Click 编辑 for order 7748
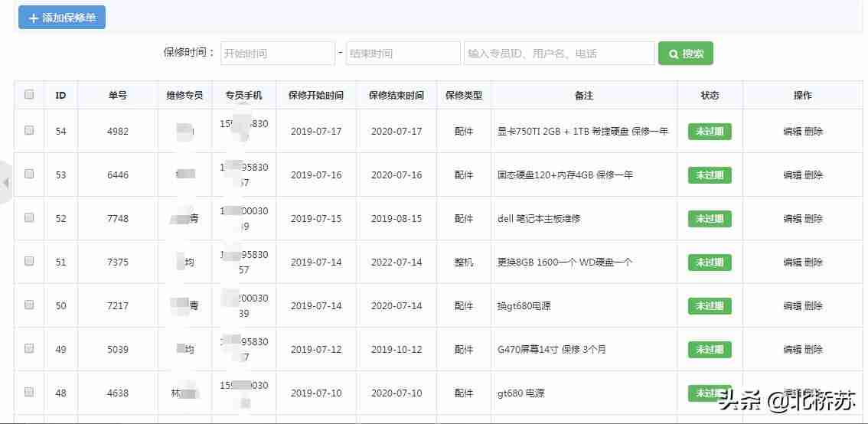The width and height of the screenshot is (868, 424). pyautogui.click(x=793, y=219)
